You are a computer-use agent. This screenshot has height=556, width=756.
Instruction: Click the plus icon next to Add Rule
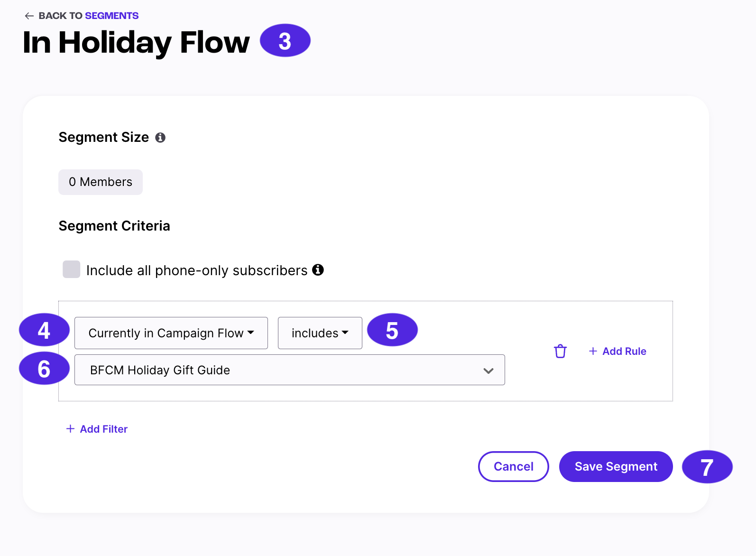pyautogui.click(x=593, y=351)
